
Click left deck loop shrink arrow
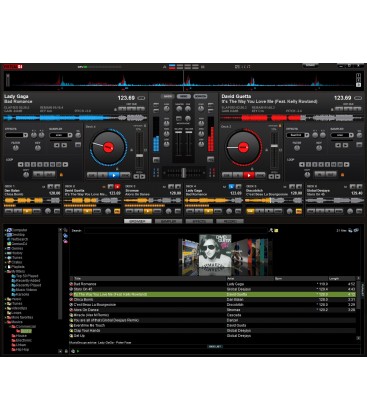coord(21,164)
